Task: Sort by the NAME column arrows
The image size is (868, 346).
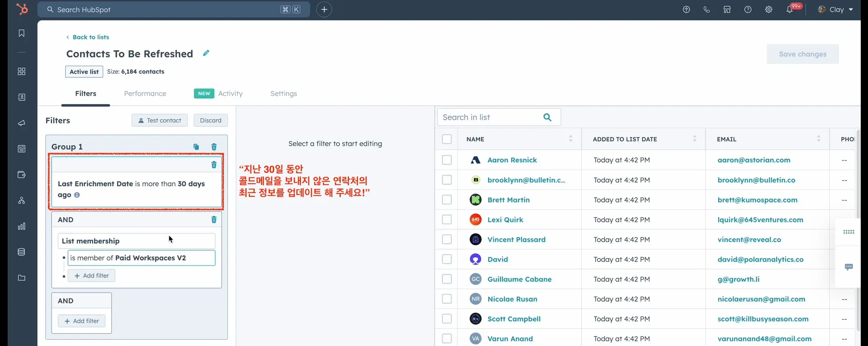Action: 570,139
